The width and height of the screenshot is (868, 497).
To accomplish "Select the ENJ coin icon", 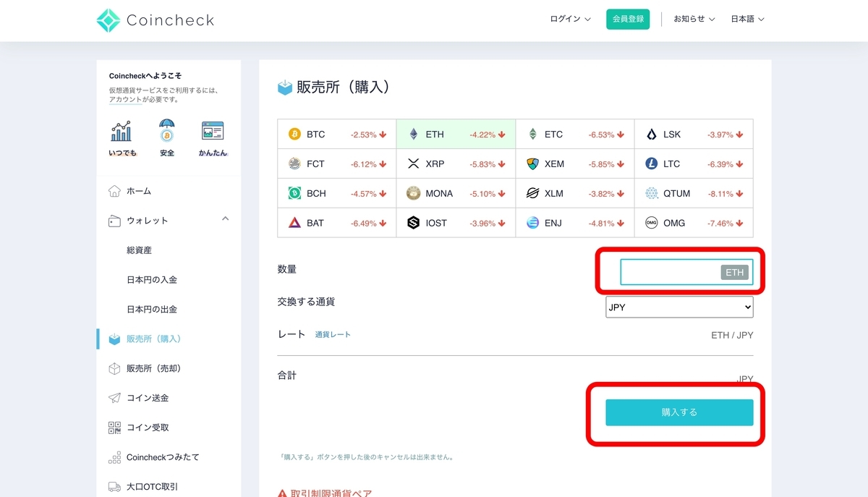I will (533, 223).
